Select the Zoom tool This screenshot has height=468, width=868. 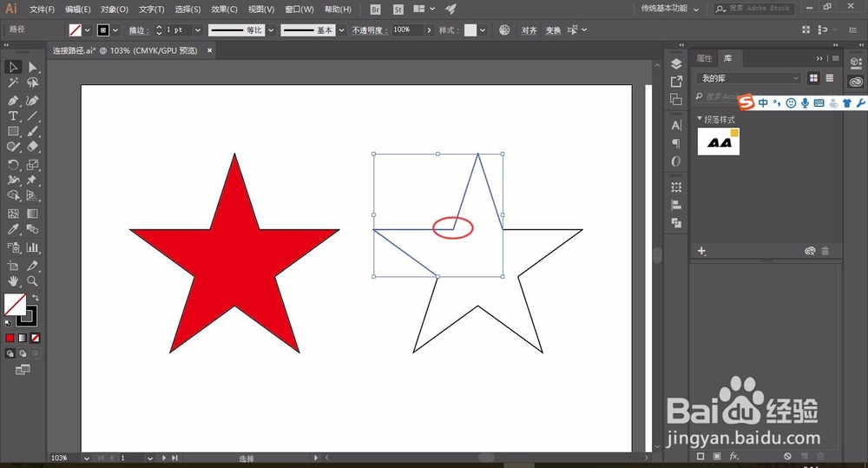pyautogui.click(x=33, y=281)
